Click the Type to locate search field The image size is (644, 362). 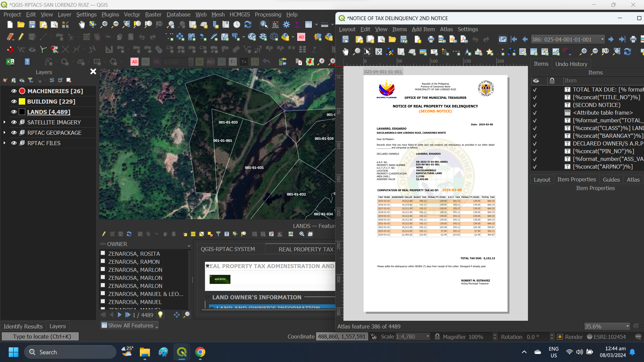[40, 336]
